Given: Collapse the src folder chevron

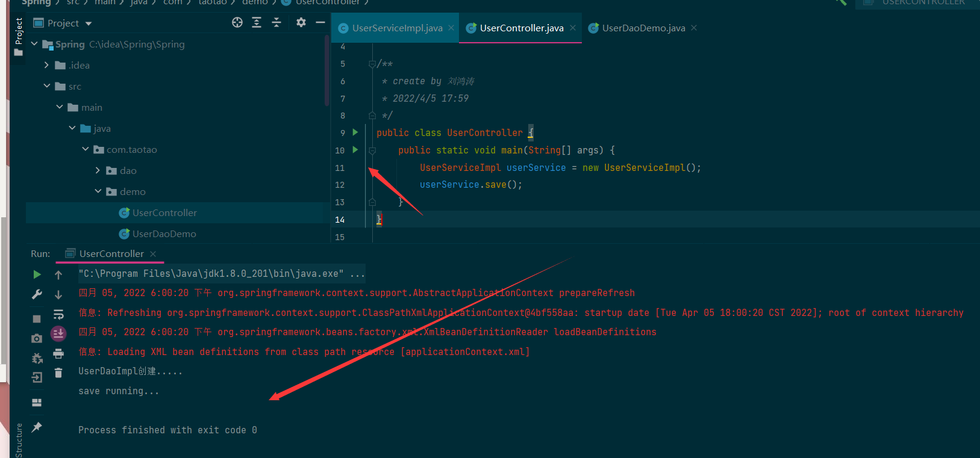Looking at the screenshot, I should pos(47,86).
